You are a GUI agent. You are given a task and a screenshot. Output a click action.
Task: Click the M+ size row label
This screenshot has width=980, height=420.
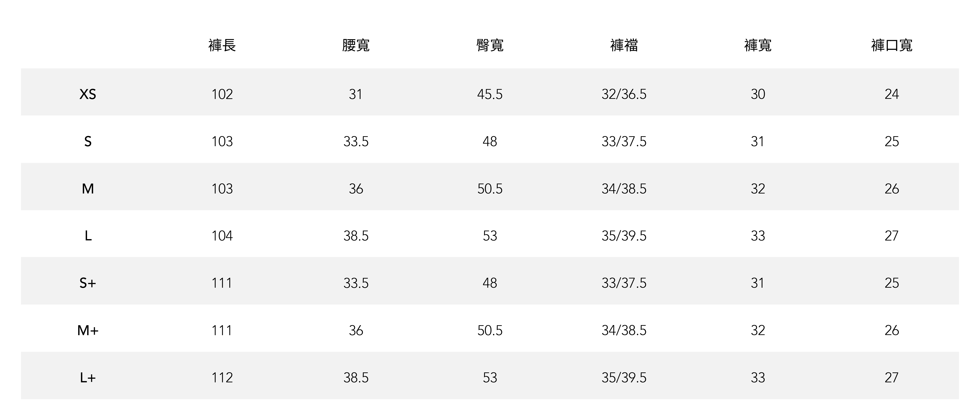88,330
